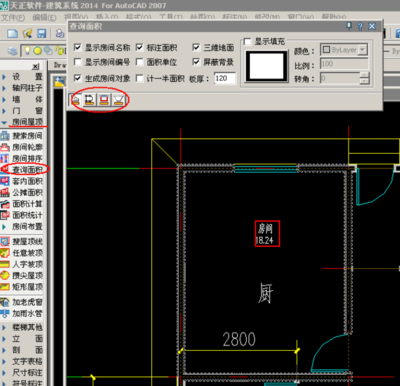Click the fill pattern preview swatch
The width and height of the screenshot is (400, 386).
click(x=267, y=66)
